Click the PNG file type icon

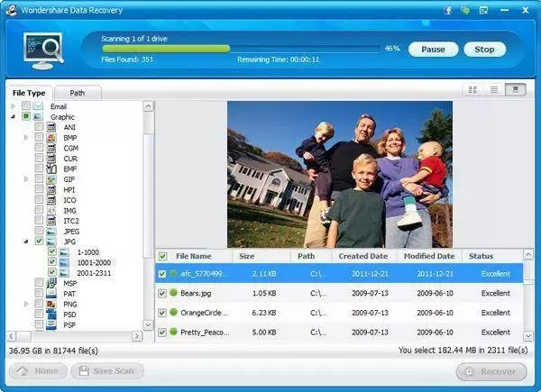tap(51, 304)
